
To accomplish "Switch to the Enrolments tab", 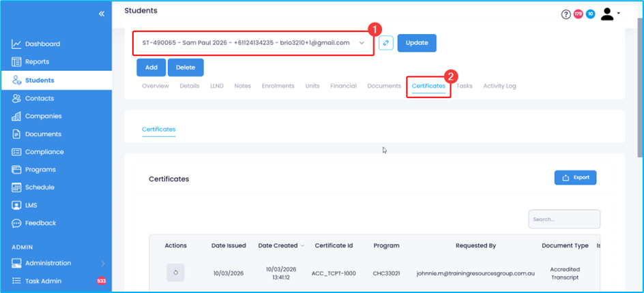I will click(x=278, y=87).
